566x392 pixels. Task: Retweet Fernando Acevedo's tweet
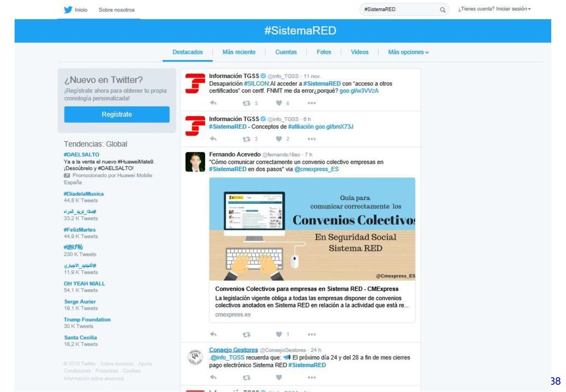247,334
